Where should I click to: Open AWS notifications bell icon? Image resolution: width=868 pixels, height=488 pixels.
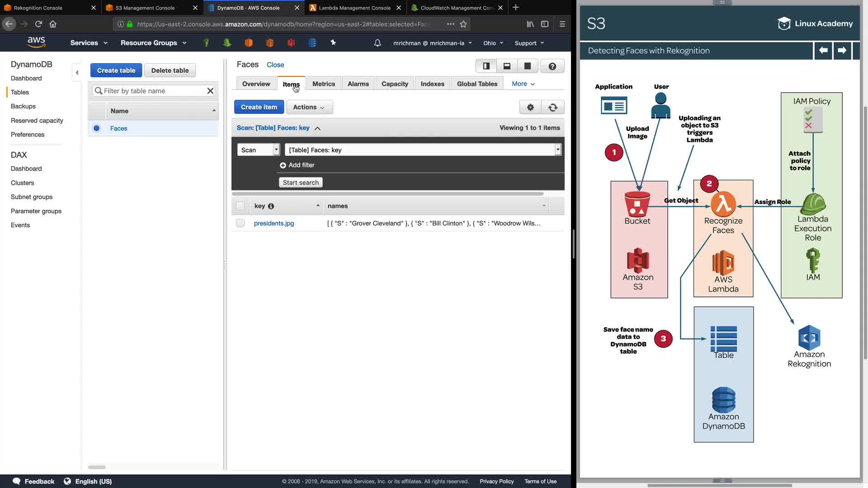click(377, 43)
